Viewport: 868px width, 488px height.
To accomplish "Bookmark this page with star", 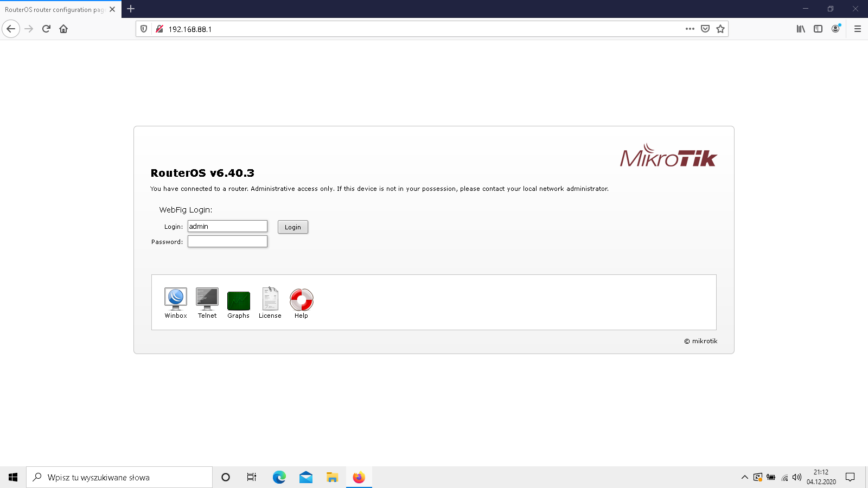I will tap(720, 29).
